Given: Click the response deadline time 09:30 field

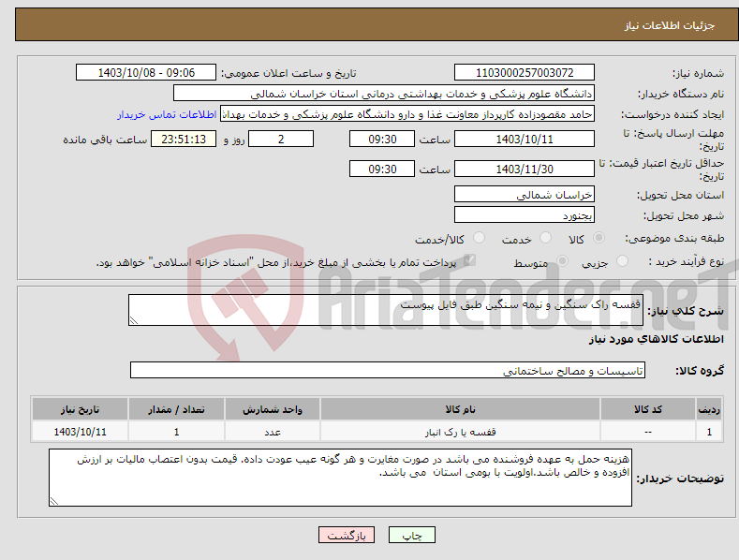Looking at the screenshot, I should (x=382, y=139).
